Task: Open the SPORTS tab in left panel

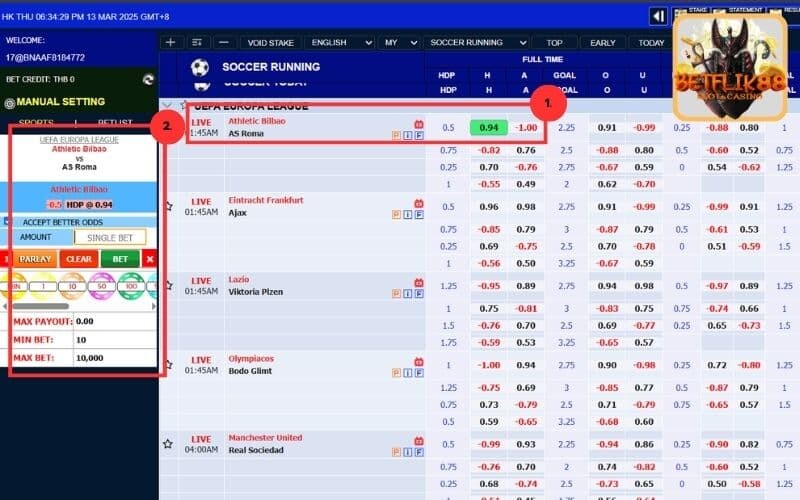Action: (x=36, y=122)
